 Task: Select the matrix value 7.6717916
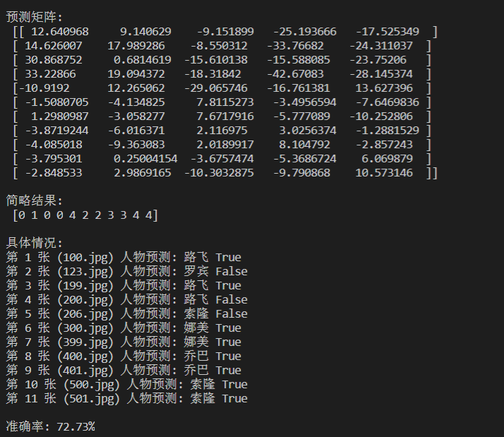click(225, 116)
